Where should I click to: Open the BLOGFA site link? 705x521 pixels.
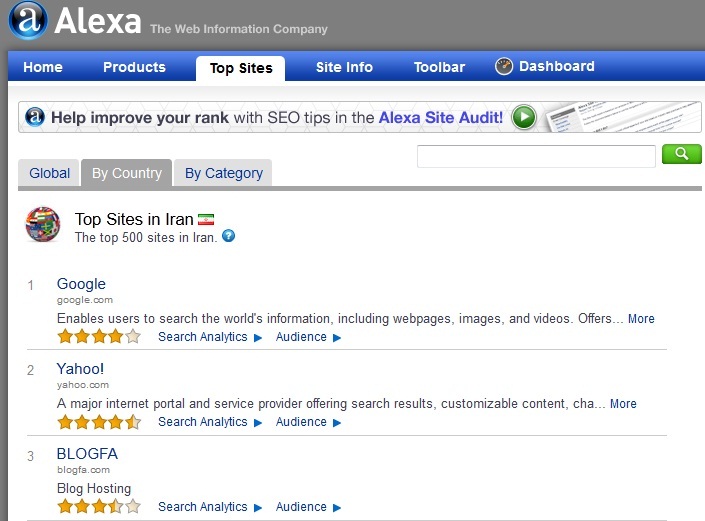click(x=87, y=454)
